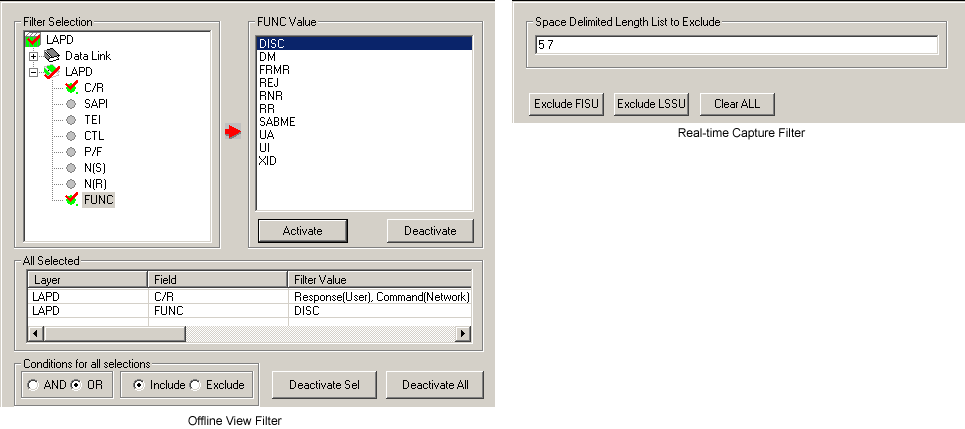Click the gray dot icon beside N(R)
965x429 pixels.
71,183
